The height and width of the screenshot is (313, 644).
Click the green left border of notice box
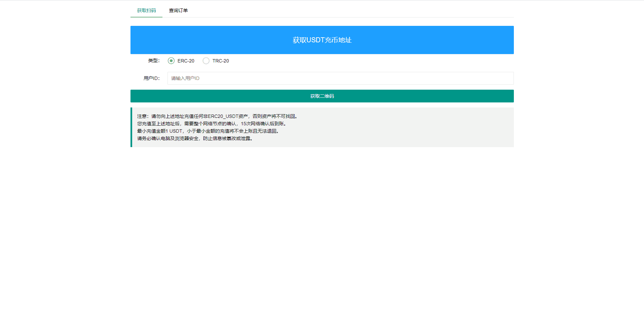click(x=131, y=127)
